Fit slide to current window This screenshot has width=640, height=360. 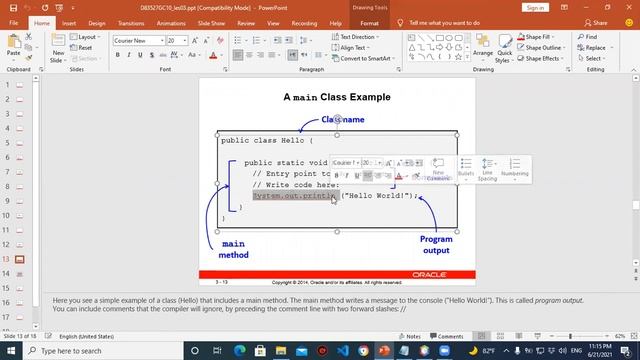[634, 336]
